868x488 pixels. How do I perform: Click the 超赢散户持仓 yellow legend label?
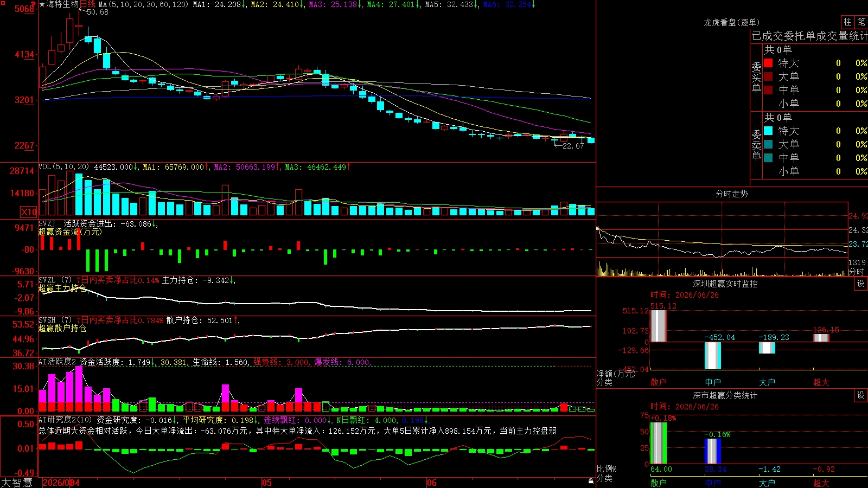click(x=62, y=329)
